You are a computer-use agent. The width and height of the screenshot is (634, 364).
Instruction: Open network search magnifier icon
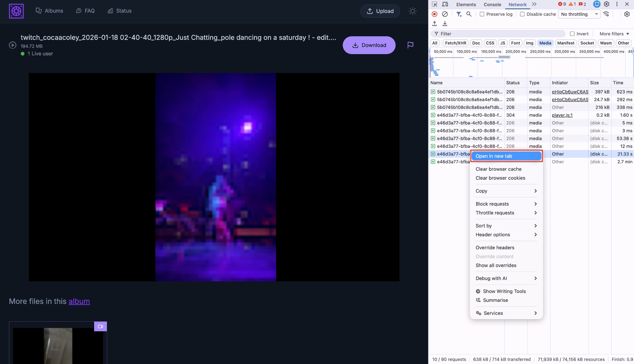coord(469,14)
